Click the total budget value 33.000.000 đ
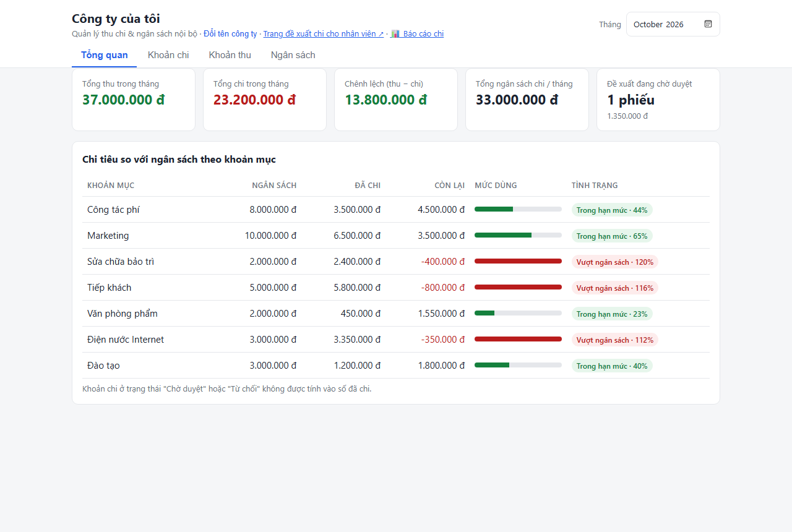Image resolution: width=792 pixels, height=532 pixels. [x=517, y=100]
